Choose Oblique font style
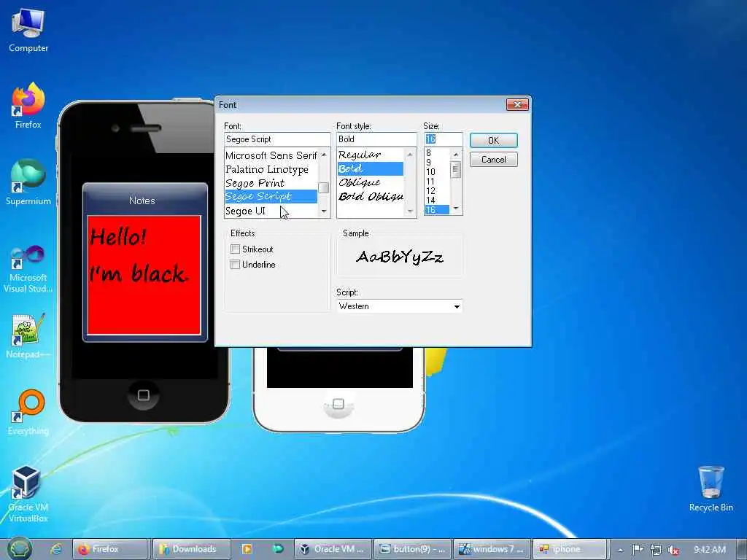Screen dimensions: 747x560 371,182
